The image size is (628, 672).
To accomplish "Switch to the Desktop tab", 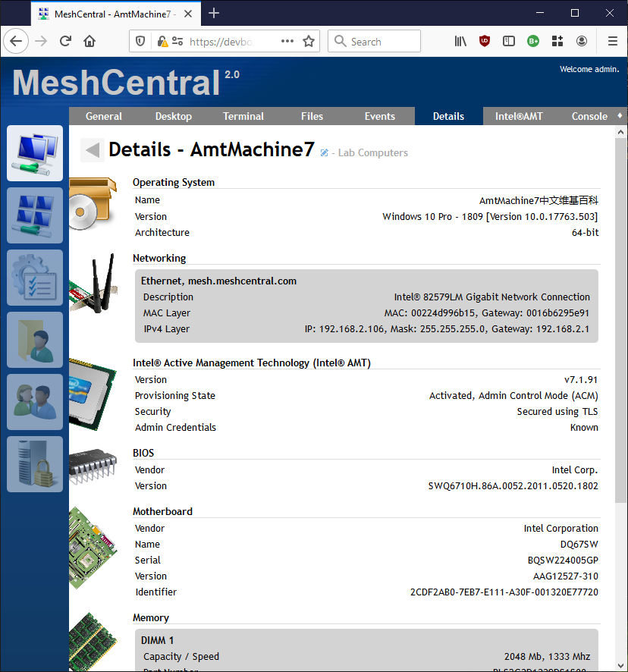I will pos(173,116).
